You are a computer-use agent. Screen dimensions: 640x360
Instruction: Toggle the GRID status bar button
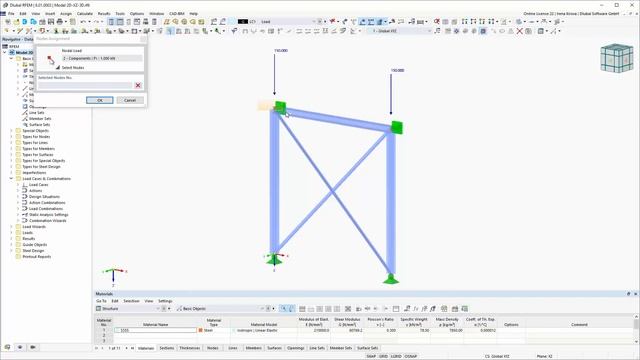pyautogui.click(x=383, y=356)
